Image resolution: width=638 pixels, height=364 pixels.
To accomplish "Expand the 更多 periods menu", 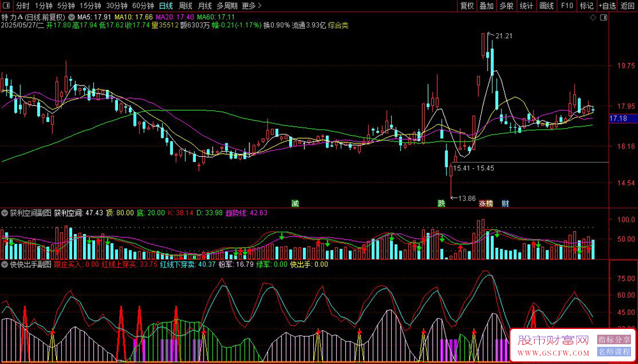I will pos(251,6).
